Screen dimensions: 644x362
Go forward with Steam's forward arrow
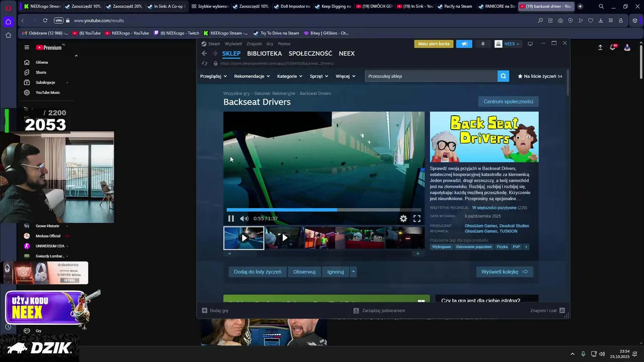click(x=215, y=53)
